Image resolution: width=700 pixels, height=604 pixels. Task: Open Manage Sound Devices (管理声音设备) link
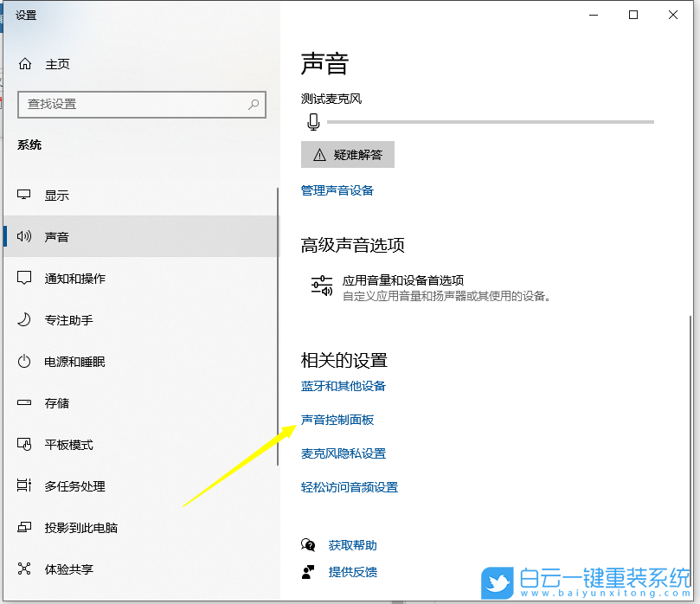(337, 190)
